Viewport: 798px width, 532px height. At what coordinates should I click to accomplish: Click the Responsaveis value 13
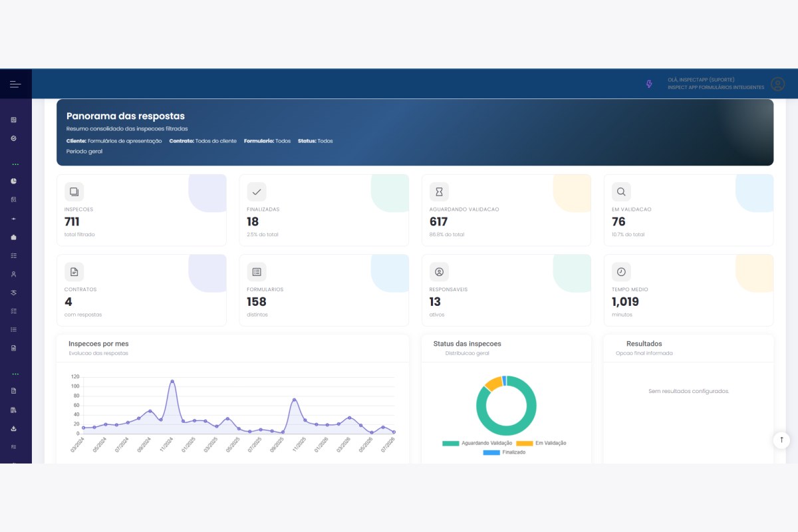click(436, 302)
